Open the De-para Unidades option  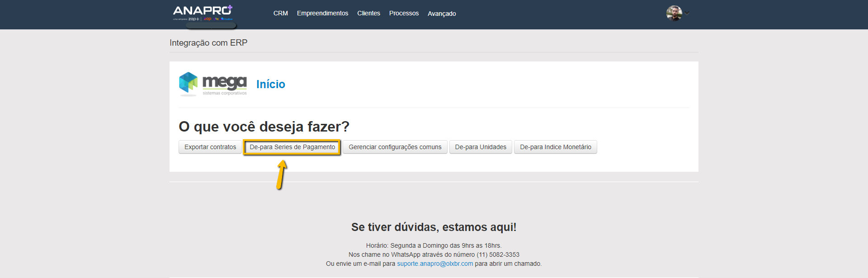point(481,147)
